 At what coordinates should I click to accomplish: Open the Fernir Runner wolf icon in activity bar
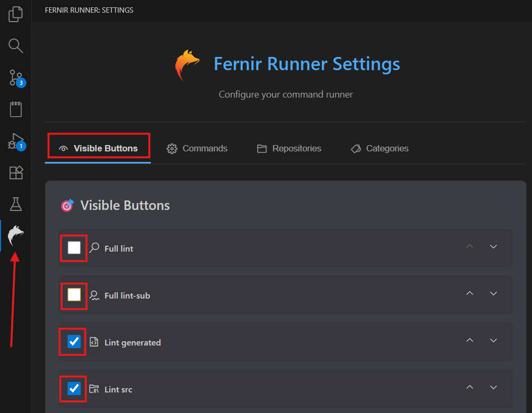click(x=16, y=235)
